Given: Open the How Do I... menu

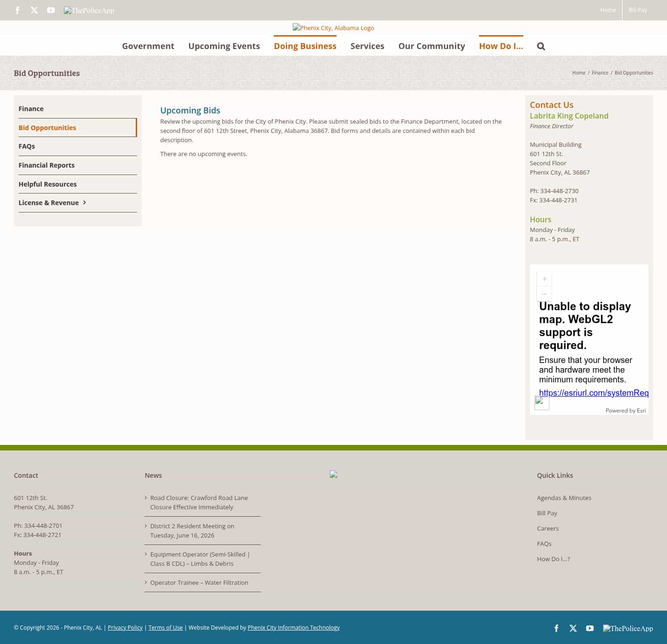Looking at the screenshot, I should 501,46.
